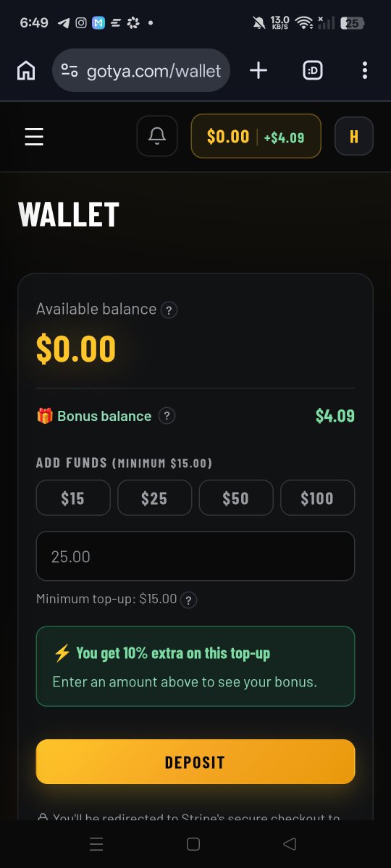Focus the top-up amount input field
The image size is (391, 868).
(195, 556)
